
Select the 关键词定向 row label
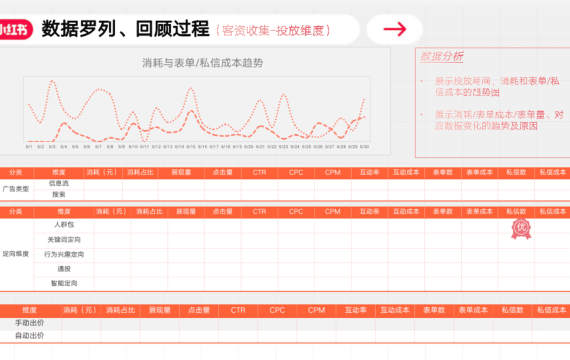coord(64,240)
